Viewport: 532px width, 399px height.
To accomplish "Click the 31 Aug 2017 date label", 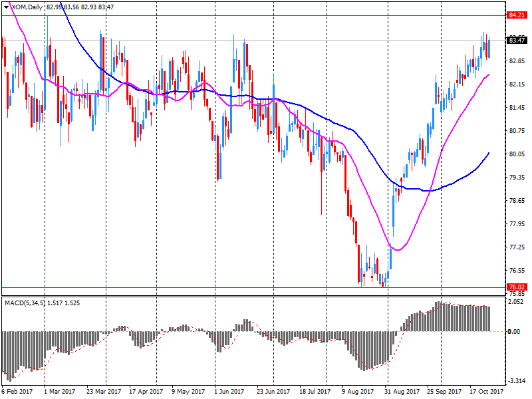I will point(402,392).
